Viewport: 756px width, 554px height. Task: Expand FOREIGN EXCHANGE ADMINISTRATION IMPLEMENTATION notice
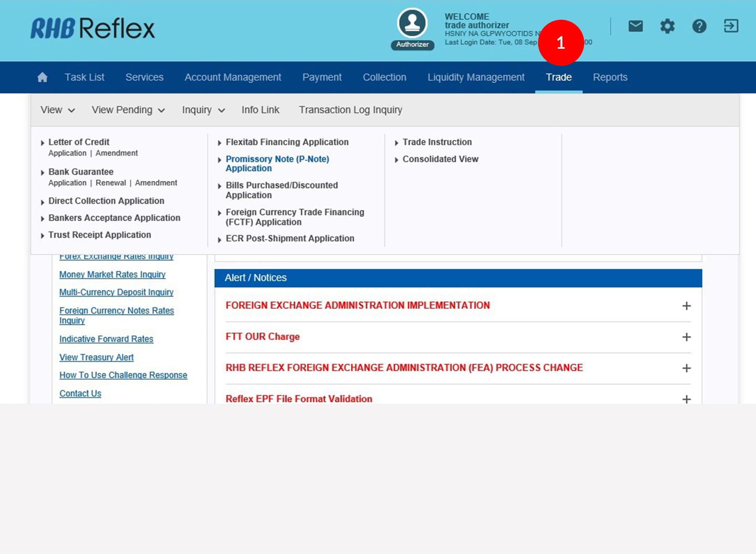[x=686, y=306]
